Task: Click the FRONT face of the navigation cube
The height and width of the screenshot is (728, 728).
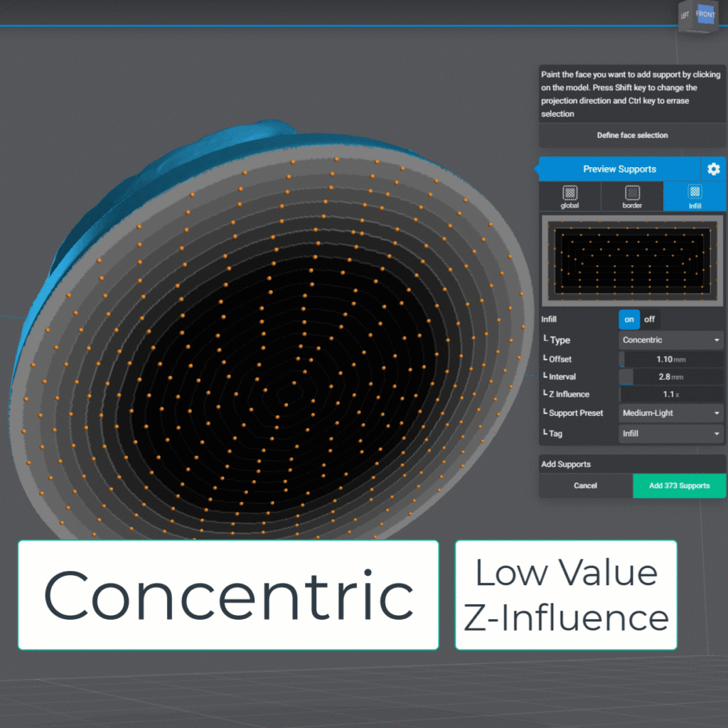Action: coord(707,15)
